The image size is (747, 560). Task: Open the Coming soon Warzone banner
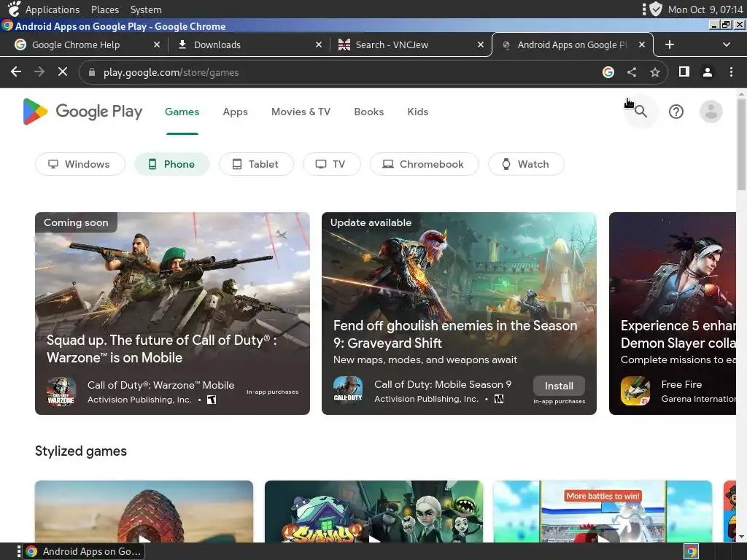click(172, 314)
